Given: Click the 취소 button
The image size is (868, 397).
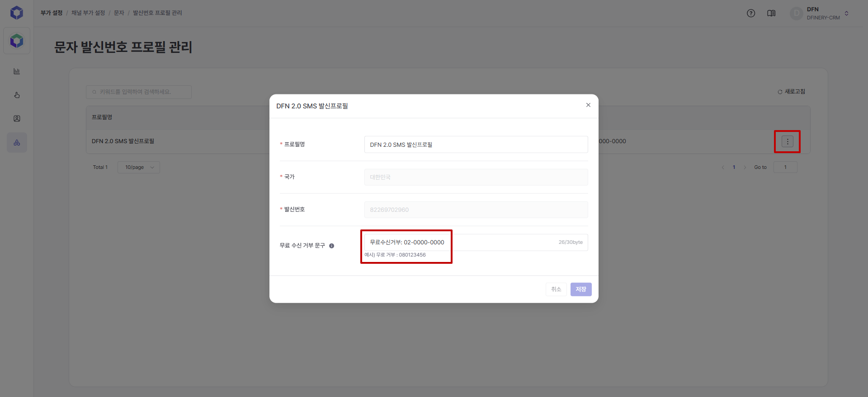Looking at the screenshot, I should click(x=556, y=289).
